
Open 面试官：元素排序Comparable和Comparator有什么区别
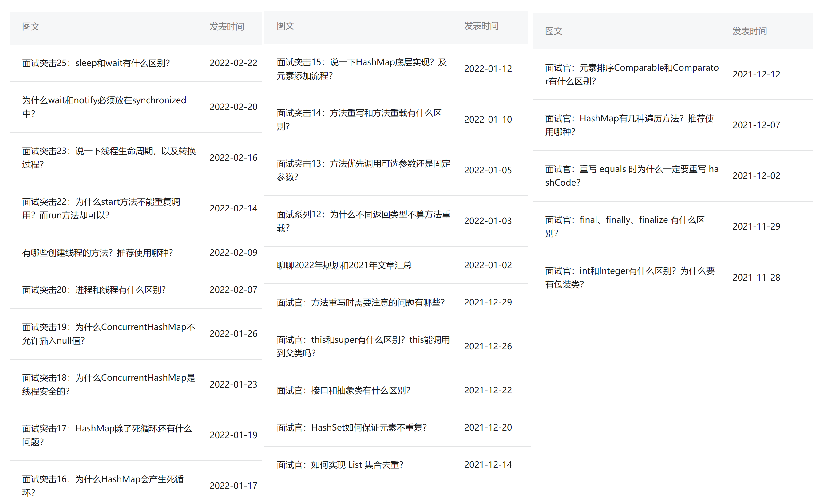pyautogui.click(x=632, y=74)
